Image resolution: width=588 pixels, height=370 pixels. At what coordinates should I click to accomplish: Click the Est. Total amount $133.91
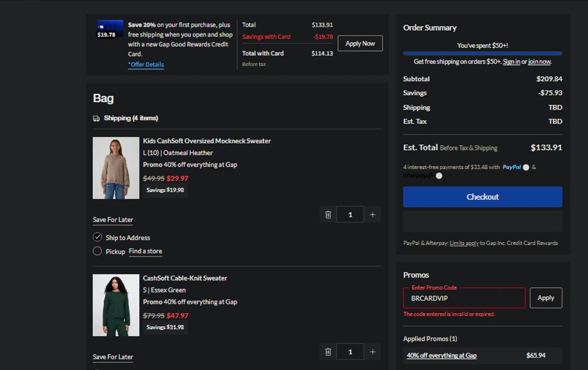[x=546, y=148]
